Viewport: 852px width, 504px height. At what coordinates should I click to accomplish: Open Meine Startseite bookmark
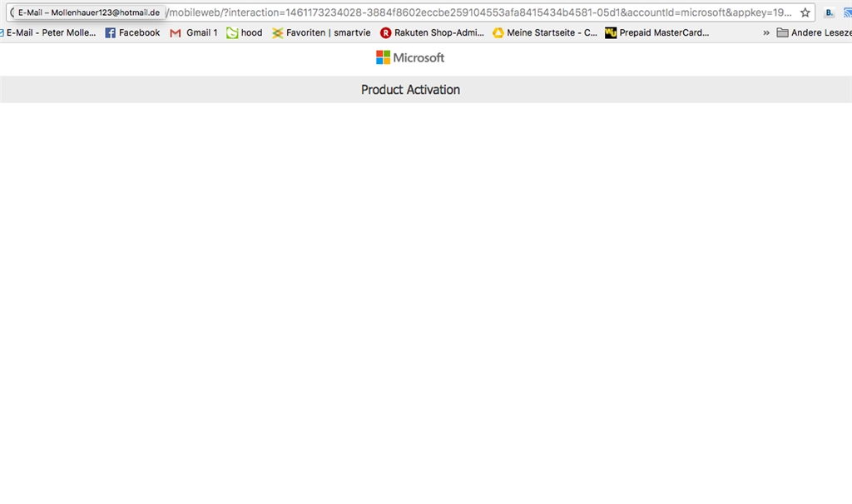click(x=544, y=32)
